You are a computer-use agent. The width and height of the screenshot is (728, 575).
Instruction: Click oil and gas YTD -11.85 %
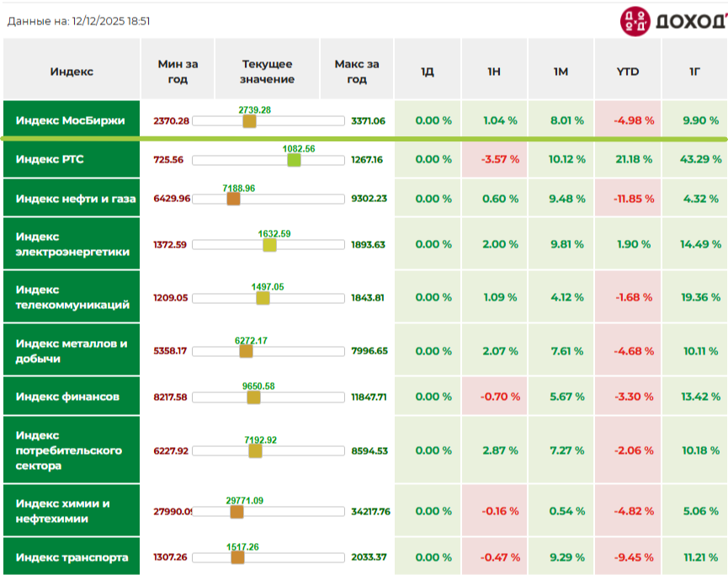(628, 199)
